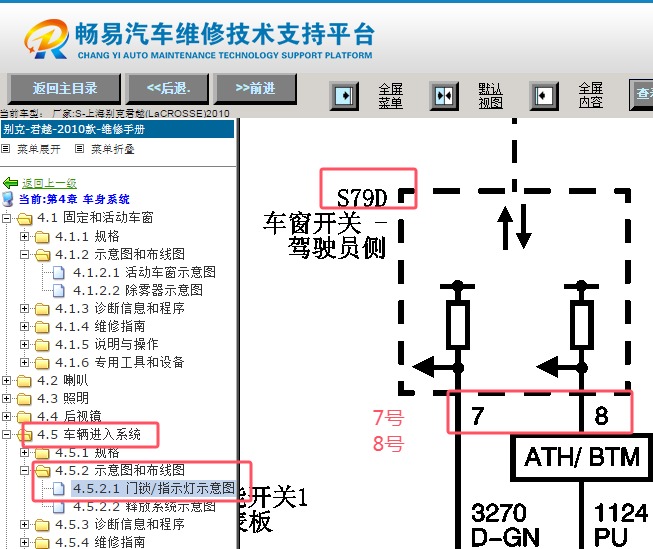Image resolution: width=653 pixels, height=549 pixels.
Task: Click the 别克-君越-2010款-维修手册 header
Action: pyautogui.click(x=117, y=129)
